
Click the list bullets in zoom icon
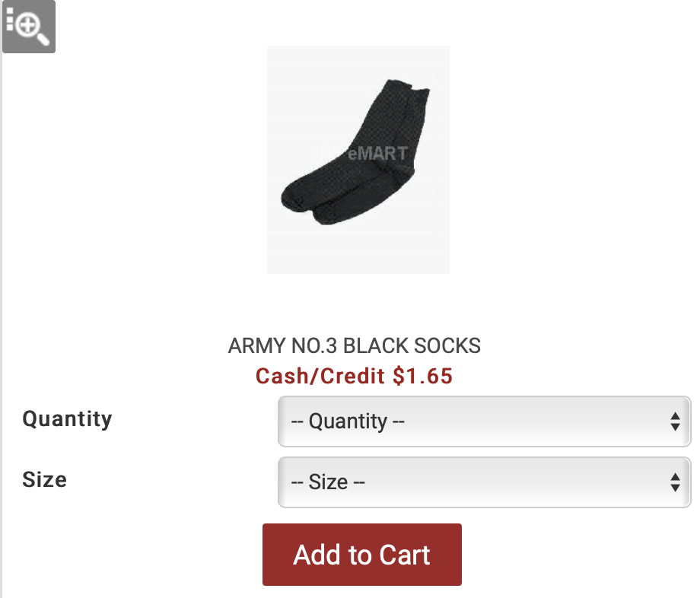(x=10, y=19)
